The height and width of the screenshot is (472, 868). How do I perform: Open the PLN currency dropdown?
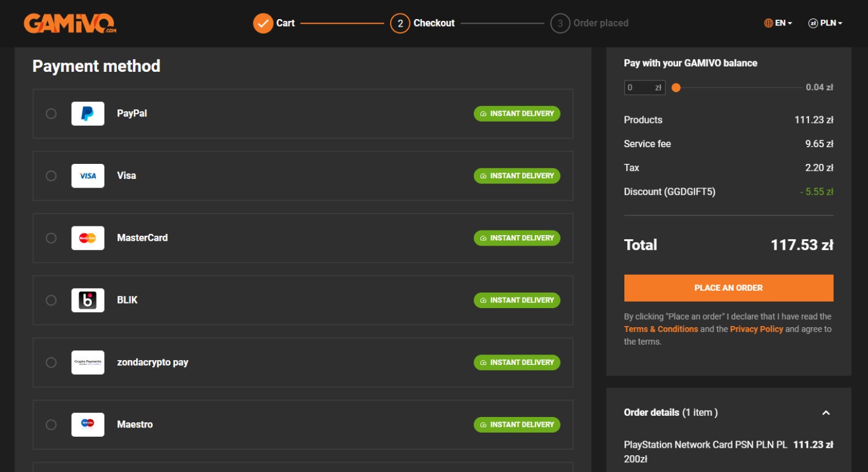click(x=825, y=23)
